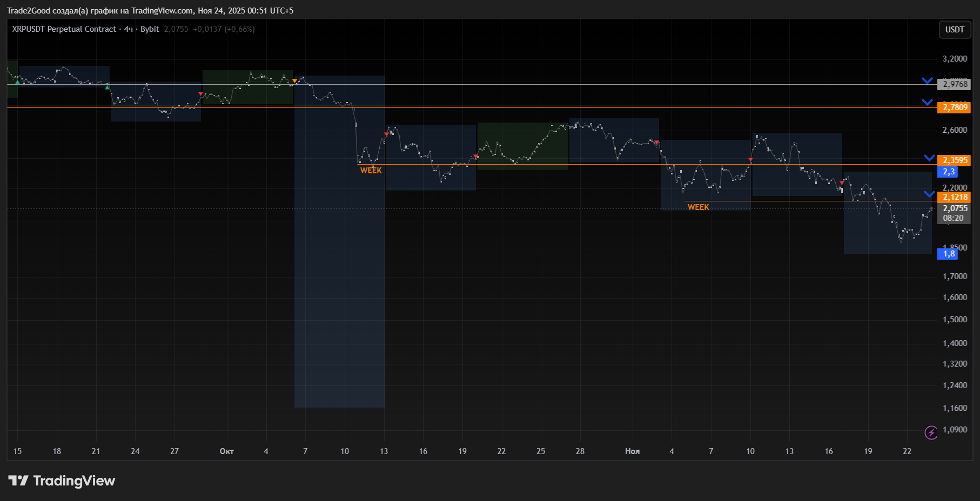980x501 pixels.
Task: Click the orange down-triangle marker near October 6
Action: click(294, 81)
